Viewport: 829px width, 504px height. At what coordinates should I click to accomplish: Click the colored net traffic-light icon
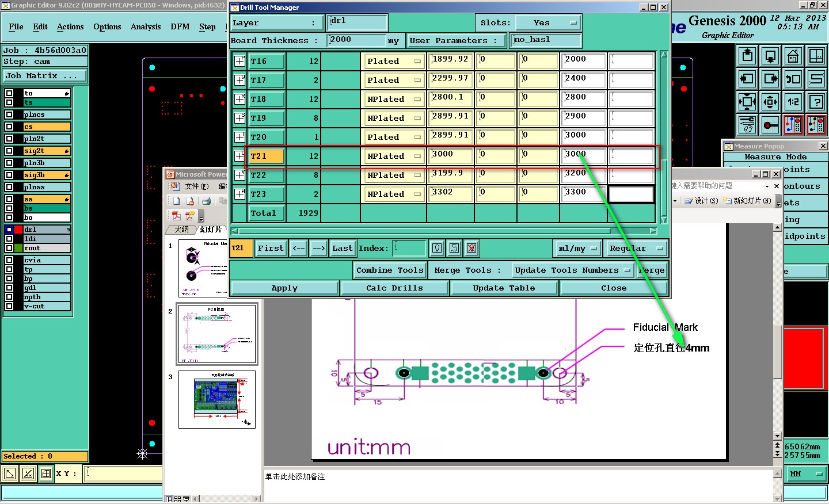[x=793, y=124]
